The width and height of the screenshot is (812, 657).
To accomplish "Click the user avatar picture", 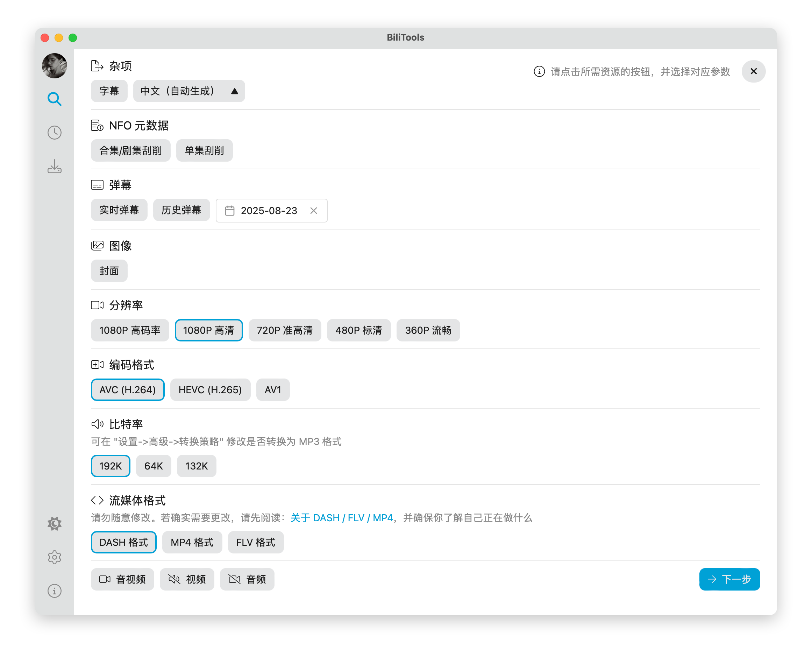I will (55, 66).
